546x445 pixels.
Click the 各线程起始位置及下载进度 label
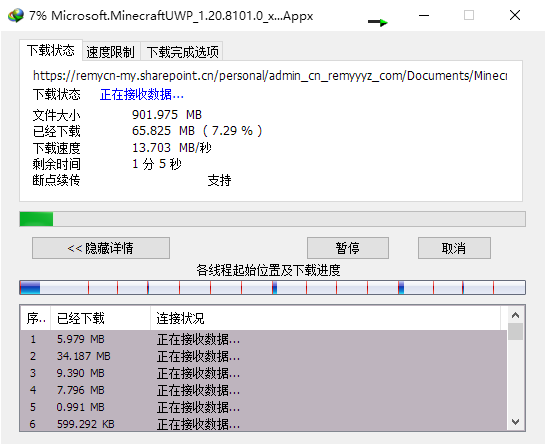click(x=268, y=270)
